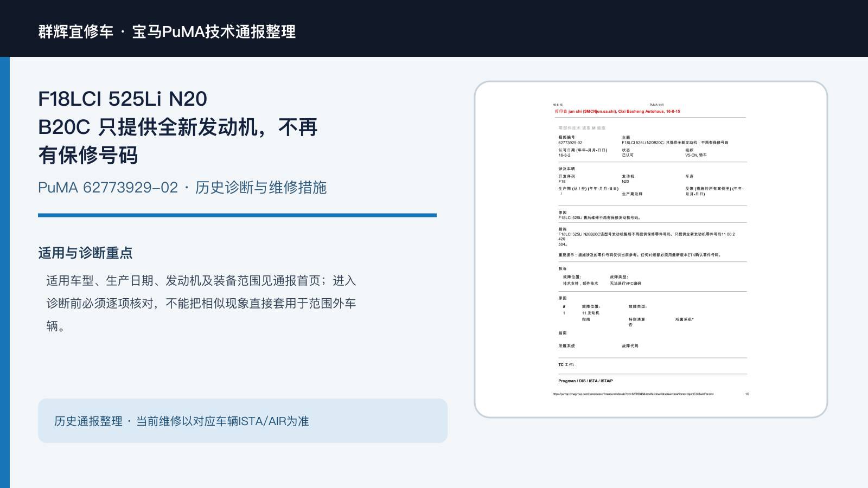The width and height of the screenshot is (868, 488).
Task: Click the 无法进行VFC编码 fault type text
Action: tap(626, 284)
